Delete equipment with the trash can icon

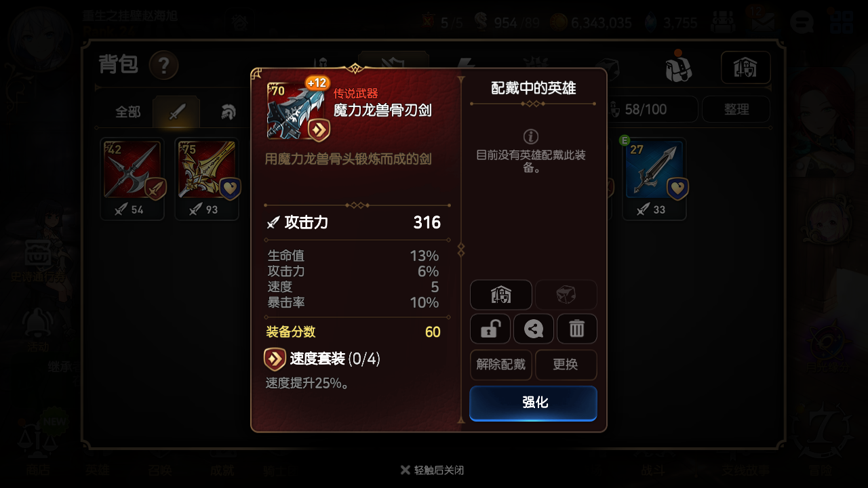pos(577,329)
